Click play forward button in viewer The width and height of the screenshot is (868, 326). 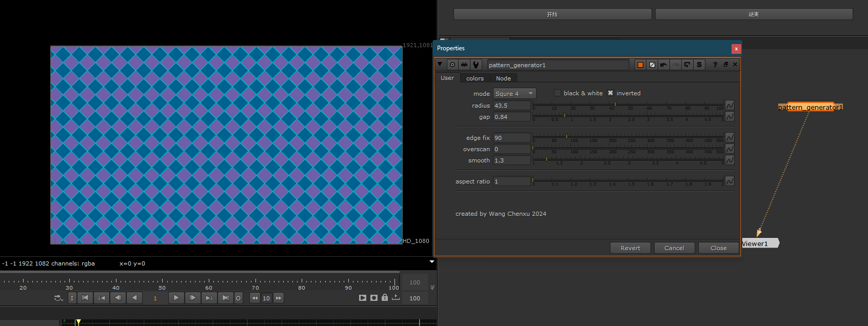point(176,298)
